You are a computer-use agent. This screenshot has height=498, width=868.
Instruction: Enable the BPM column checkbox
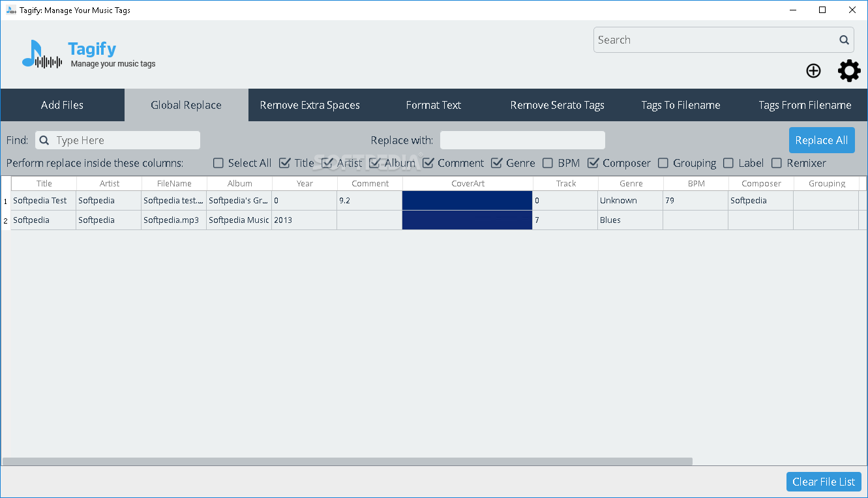[548, 163]
